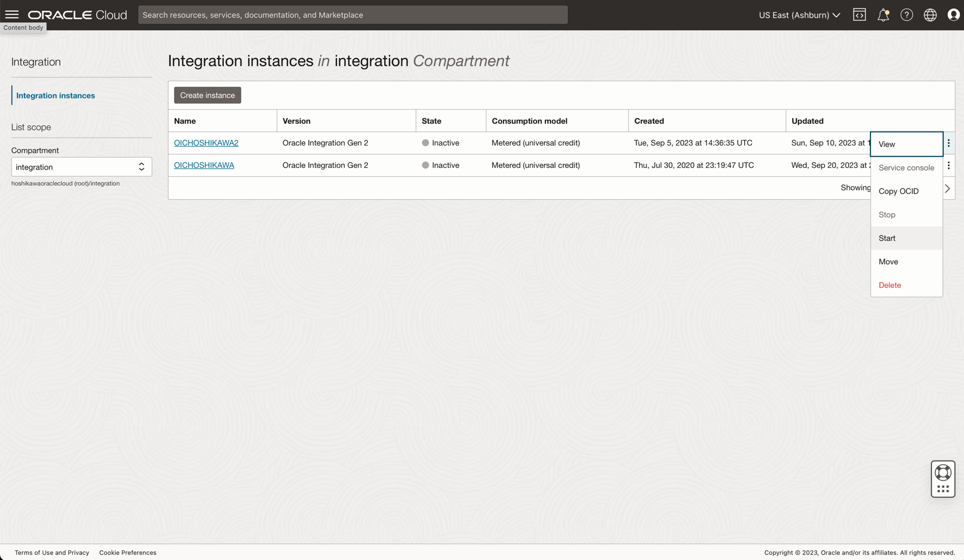The width and height of the screenshot is (964, 560).
Task: Click the search resources input field
Action: [352, 15]
